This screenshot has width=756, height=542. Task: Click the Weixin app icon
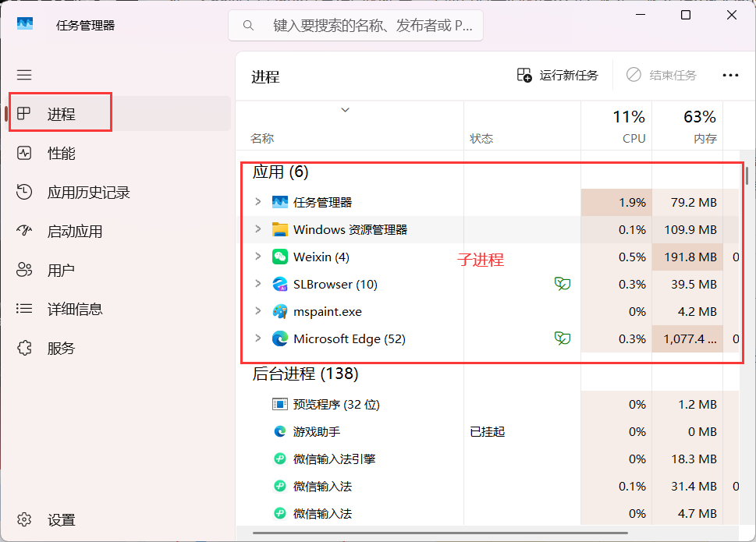279,257
